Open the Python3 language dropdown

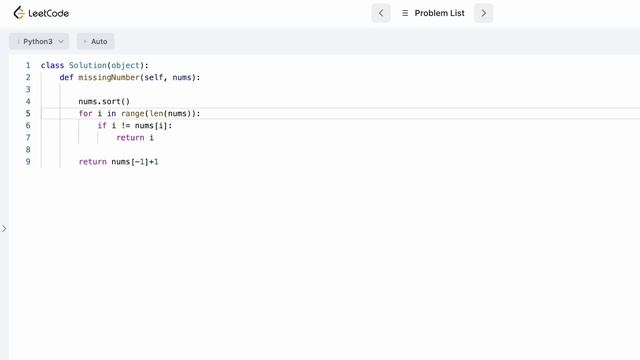[39, 41]
